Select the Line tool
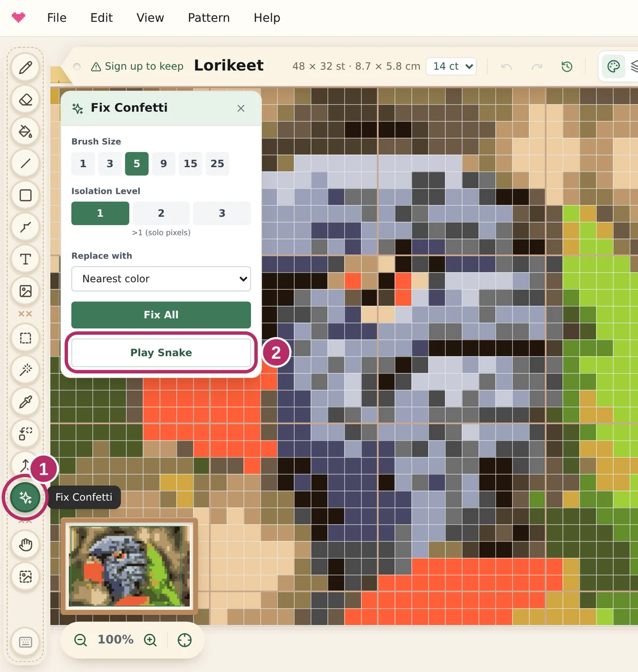Screen dimensions: 638x672 [x=26, y=163]
